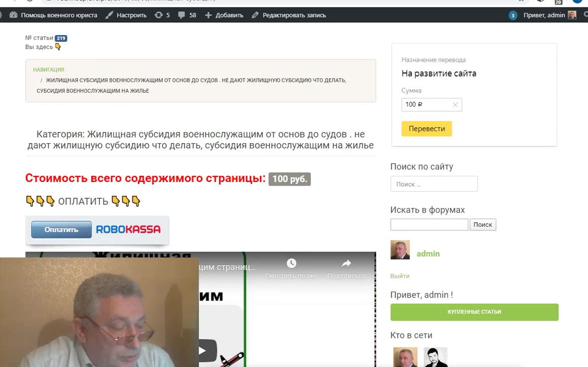The image size is (588, 367).
Task: Click the Настроить brush icon
Action: tap(109, 15)
